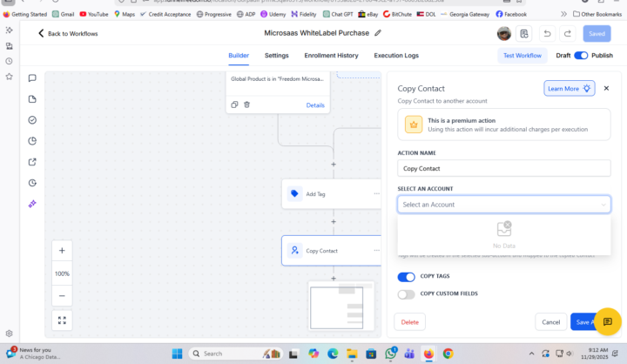Duplicate the Global Product condition node

(234, 104)
